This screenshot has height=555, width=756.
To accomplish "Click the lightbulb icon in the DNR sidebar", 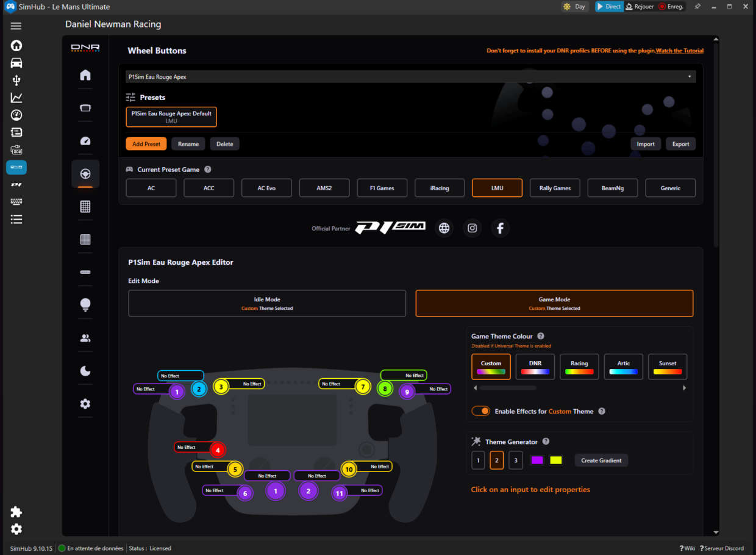I will point(85,305).
